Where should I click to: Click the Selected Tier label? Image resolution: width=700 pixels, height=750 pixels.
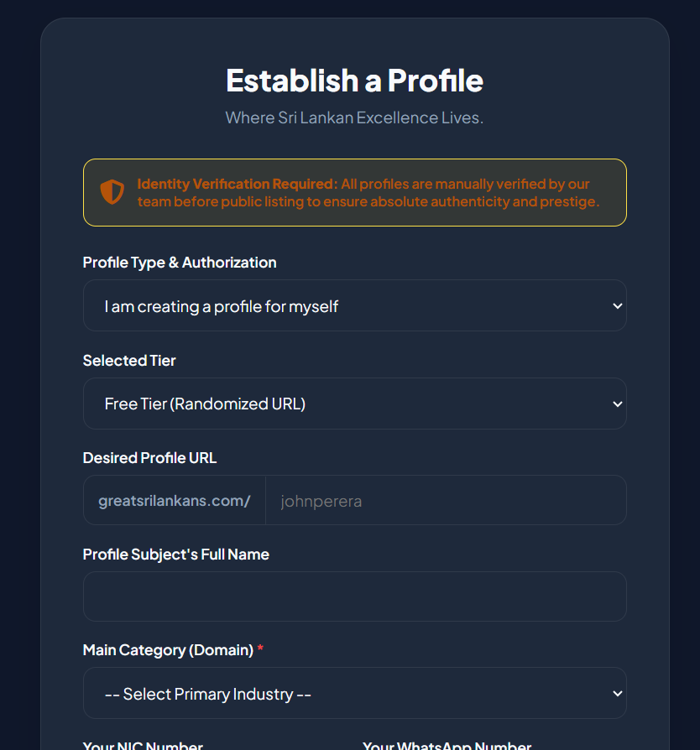point(129,361)
